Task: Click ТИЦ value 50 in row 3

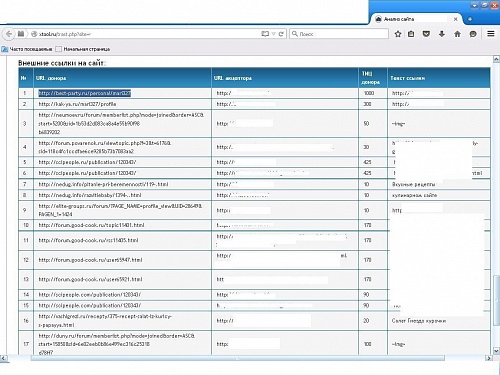Action: [x=366, y=123]
